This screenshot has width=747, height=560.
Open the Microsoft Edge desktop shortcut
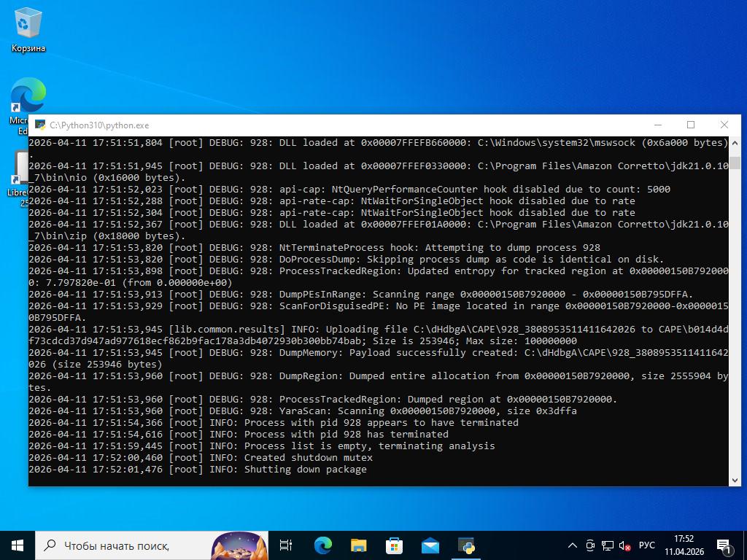tap(28, 98)
